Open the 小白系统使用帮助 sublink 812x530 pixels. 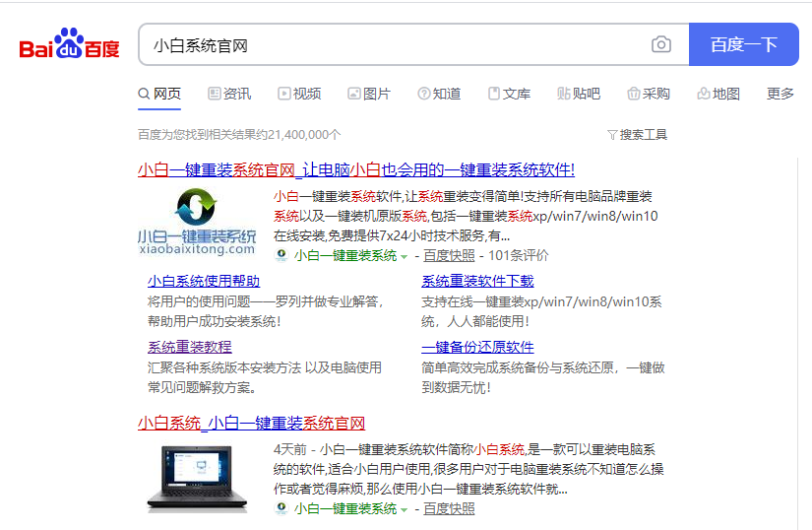pyautogui.click(x=204, y=281)
